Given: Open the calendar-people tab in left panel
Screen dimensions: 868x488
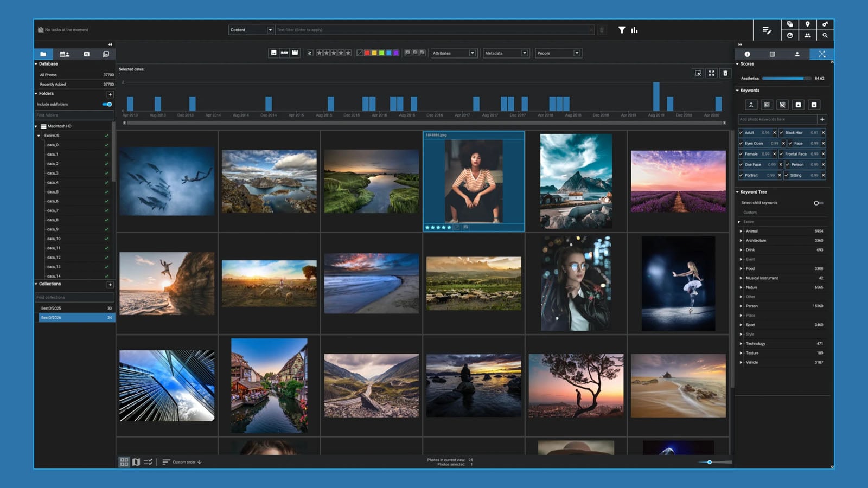Looking at the screenshot, I should pyautogui.click(x=64, y=54).
